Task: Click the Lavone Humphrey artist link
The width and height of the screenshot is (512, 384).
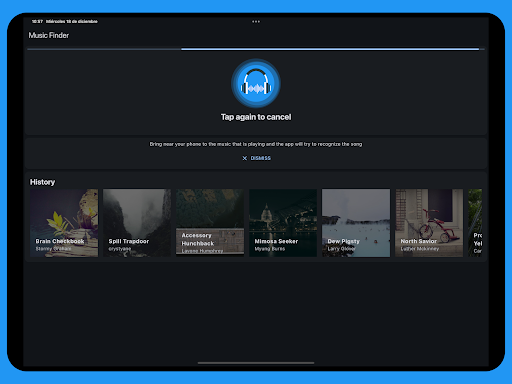Action: coord(202,251)
